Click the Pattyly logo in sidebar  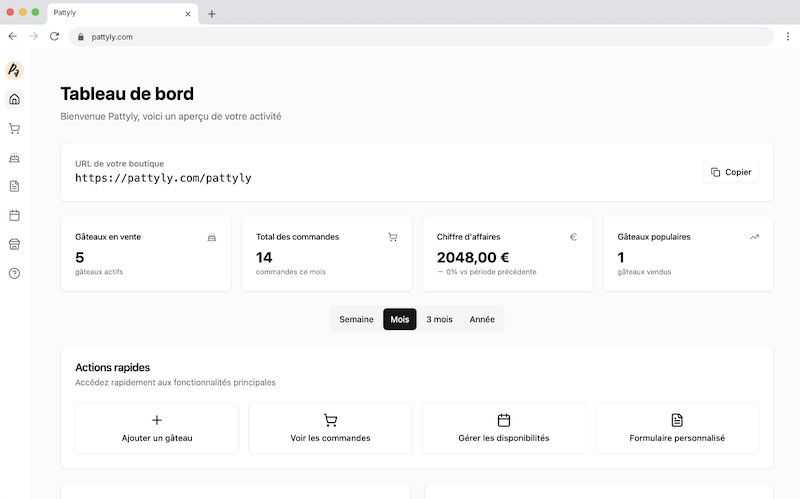click(14, 70)
